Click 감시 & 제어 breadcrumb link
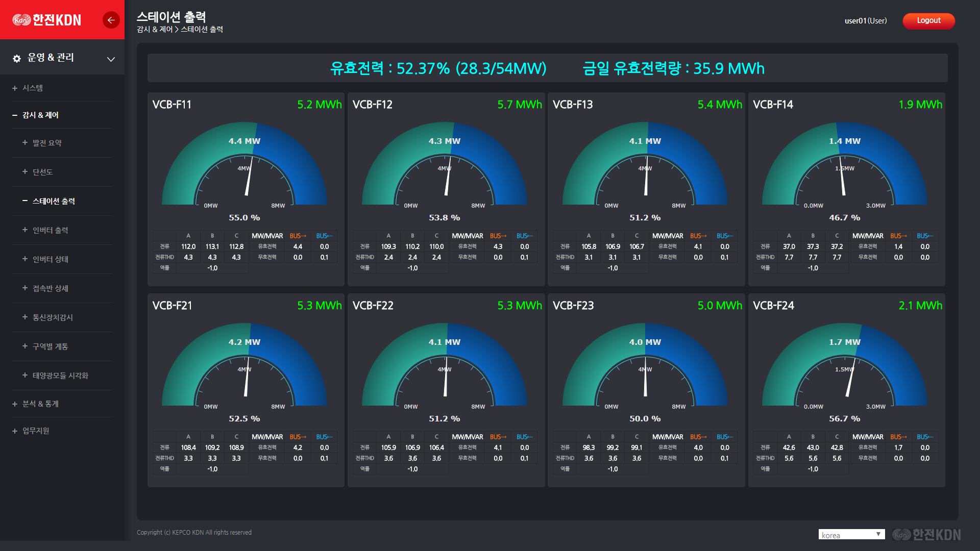Viewport: 980px width, 551px height. click(155, 30)
